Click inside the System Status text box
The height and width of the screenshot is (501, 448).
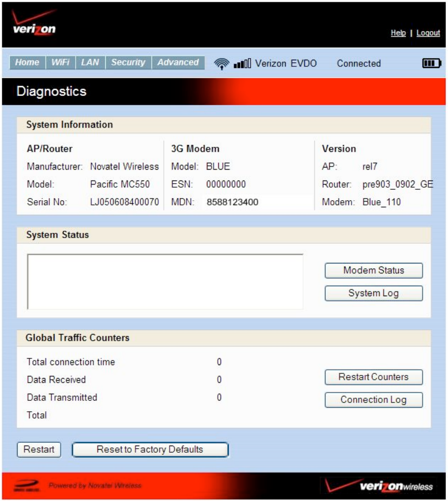[x=165, y=282]
